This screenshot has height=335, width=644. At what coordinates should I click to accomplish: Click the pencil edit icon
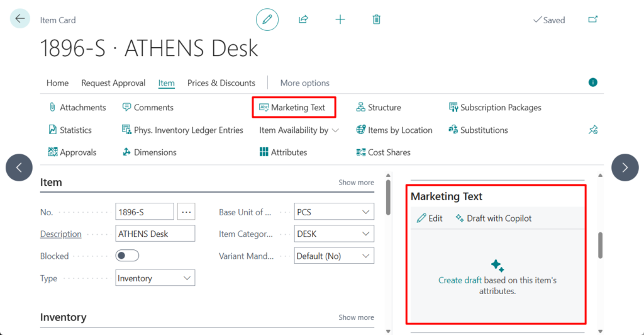[267, 20]
